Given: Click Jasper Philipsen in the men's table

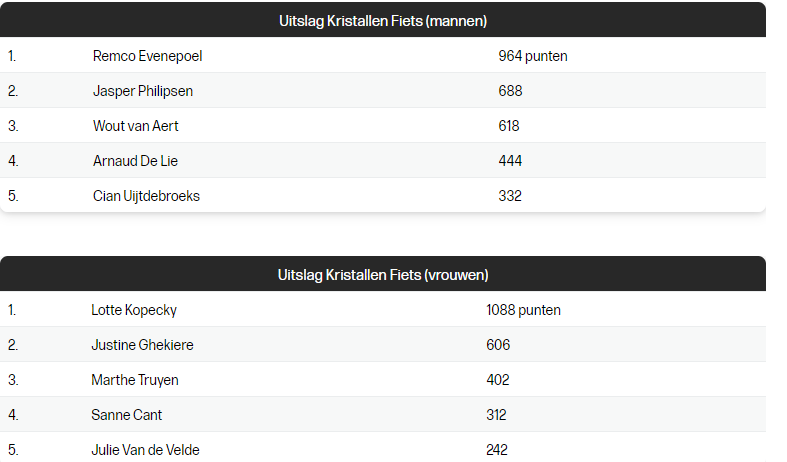Looking at the screenshot, I should point(143,91).
